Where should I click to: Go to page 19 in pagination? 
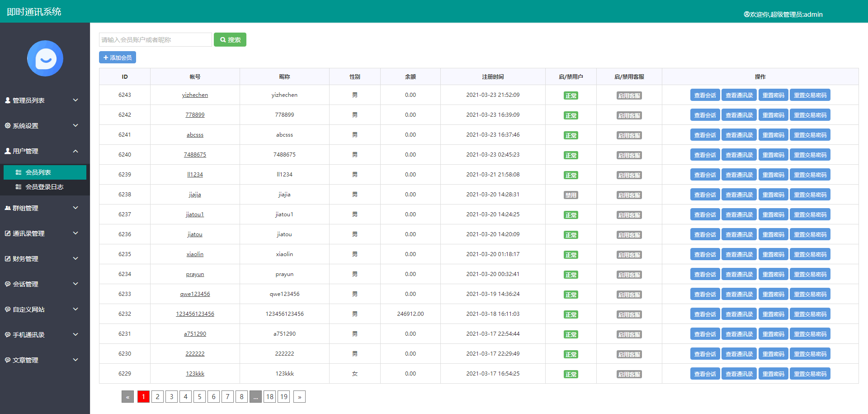point(283,397)
